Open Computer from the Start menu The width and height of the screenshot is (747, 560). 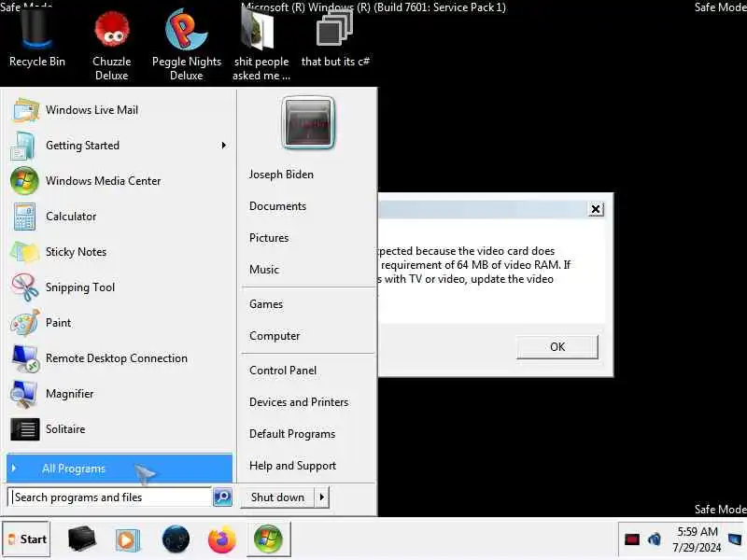(x=275, y=336)
